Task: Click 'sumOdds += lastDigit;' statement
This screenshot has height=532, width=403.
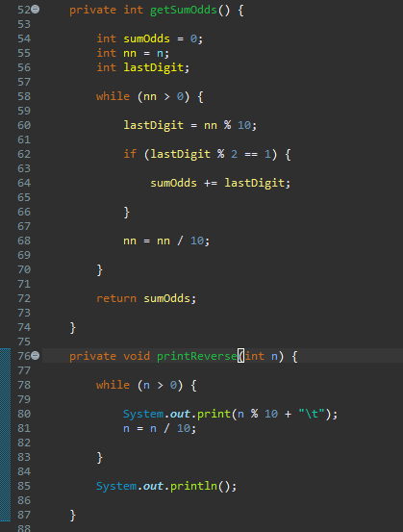Action: click(220, 183)
